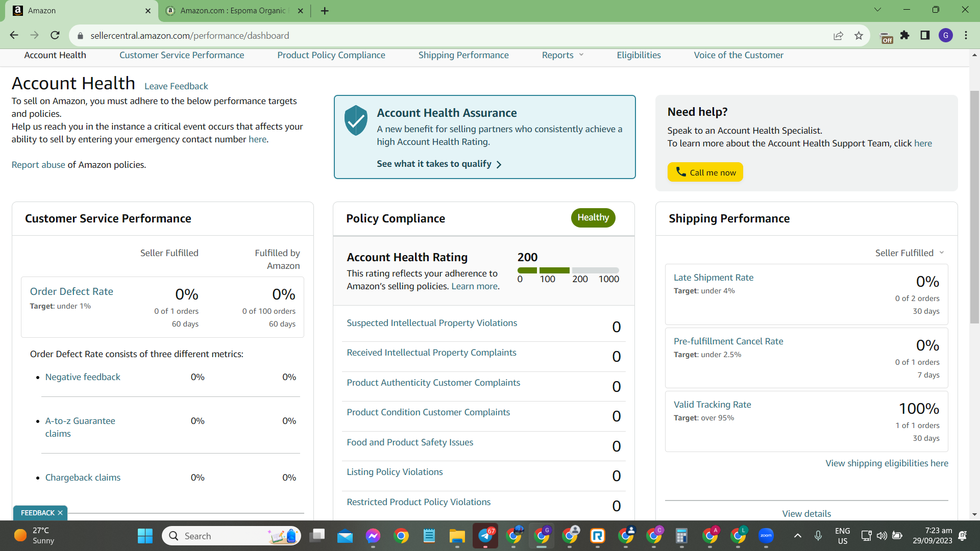
Task: Click the microphone tray icon
Action: 818,536
